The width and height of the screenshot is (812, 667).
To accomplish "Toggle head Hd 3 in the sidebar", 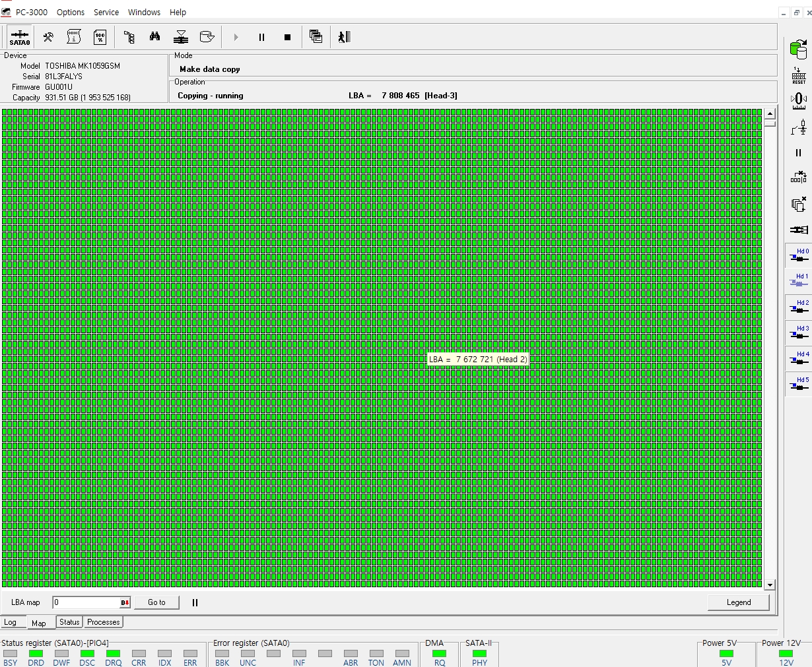I will click(x=799, y=333).
